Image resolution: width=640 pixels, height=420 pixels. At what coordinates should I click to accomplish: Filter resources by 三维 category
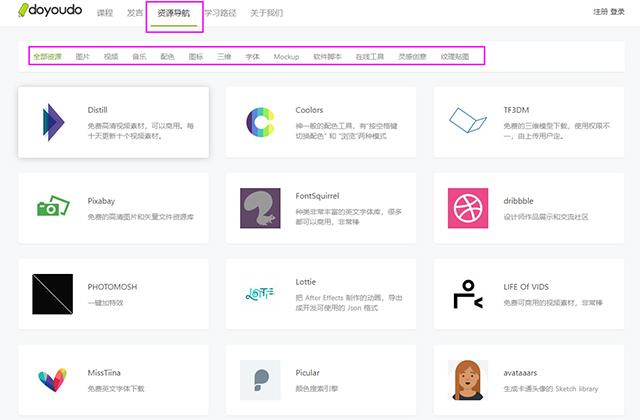pyautogui.click(x=224, y=56)
